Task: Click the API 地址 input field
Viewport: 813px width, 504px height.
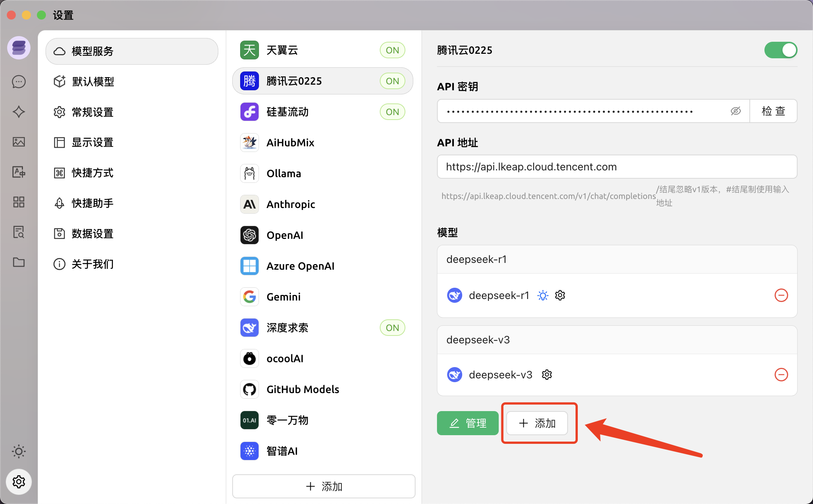Action: 617,167
